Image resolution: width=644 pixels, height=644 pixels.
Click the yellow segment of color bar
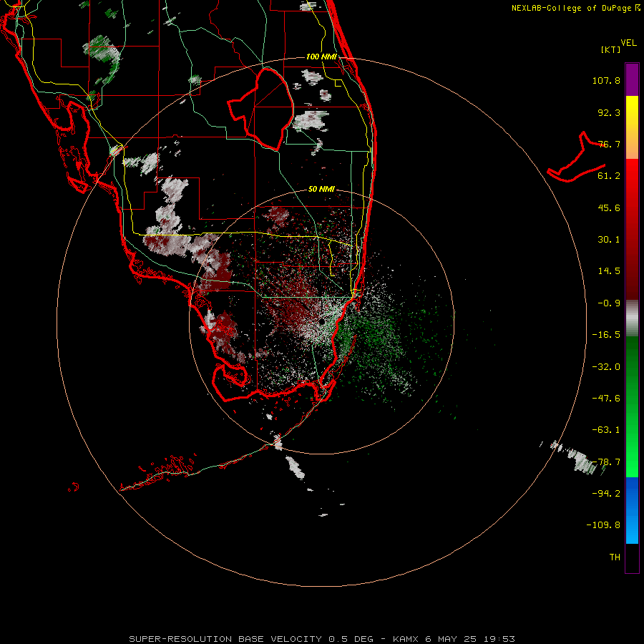(632, 127)
